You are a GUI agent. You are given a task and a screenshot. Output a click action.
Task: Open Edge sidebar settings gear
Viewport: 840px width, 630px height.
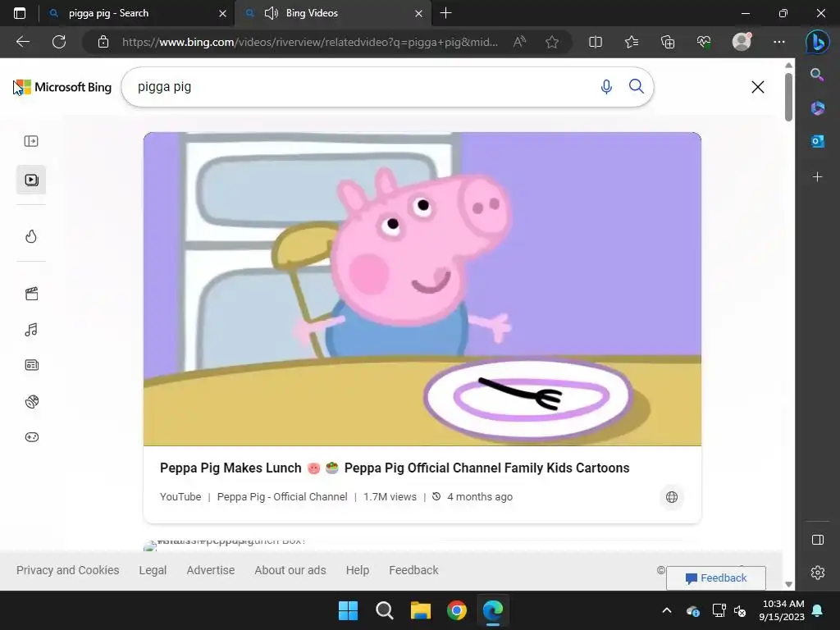[x=818, y=573]
